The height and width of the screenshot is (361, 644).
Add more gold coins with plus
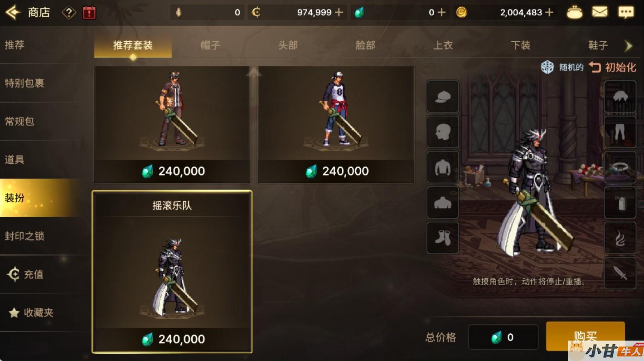pyautogui.click(x=549, y=12)
